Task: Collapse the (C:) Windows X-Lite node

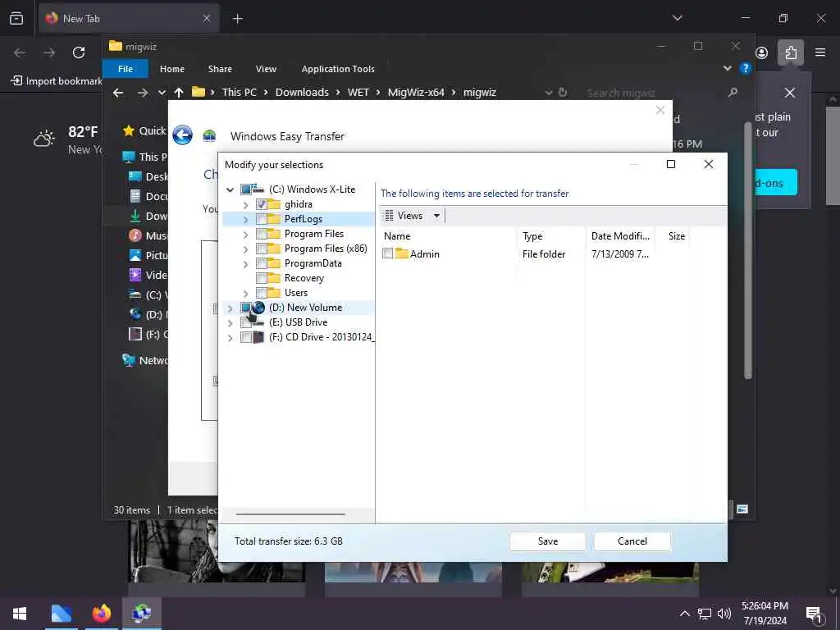Action: click(x=231, y=189)
